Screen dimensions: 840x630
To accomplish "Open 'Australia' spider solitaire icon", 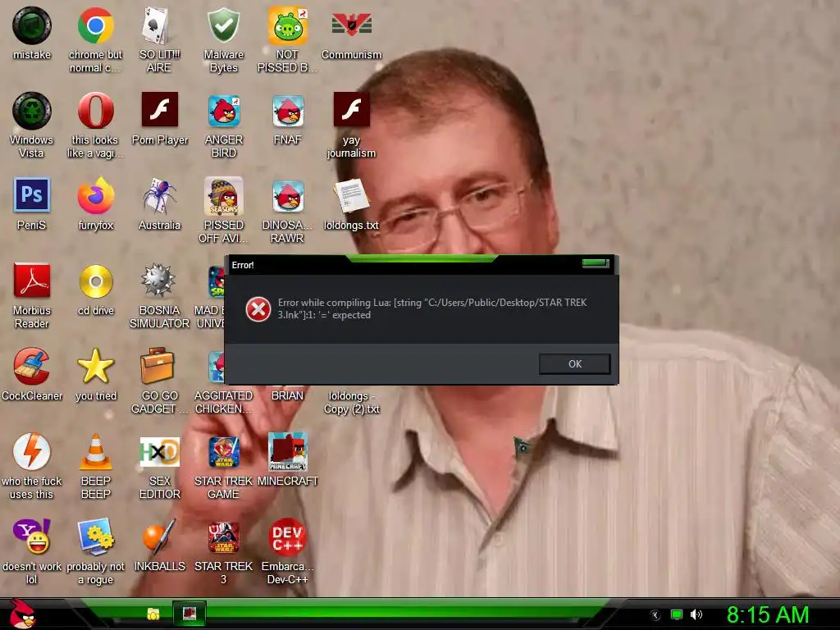I will (x=159, y=195).
